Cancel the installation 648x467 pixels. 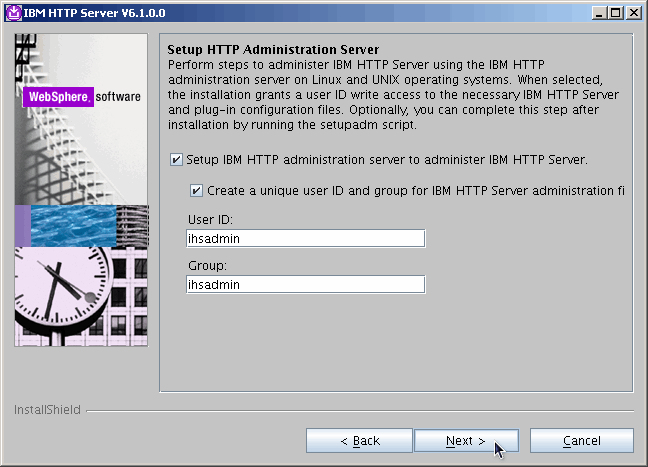(x=581, y=441)
